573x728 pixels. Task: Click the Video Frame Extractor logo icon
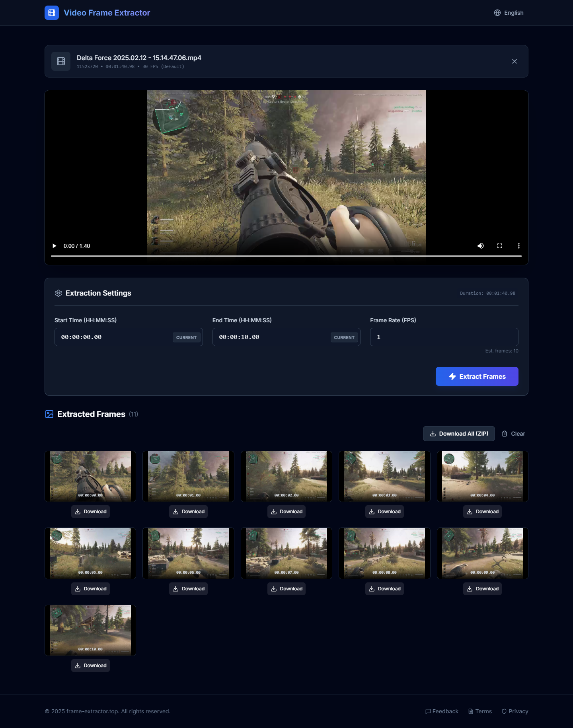tap(52, 13)
